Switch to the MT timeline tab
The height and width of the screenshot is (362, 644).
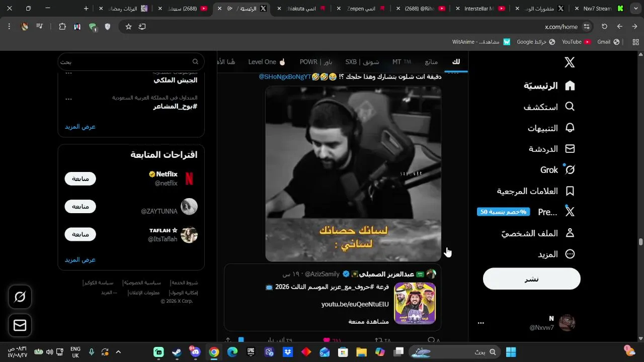(401, 62)
